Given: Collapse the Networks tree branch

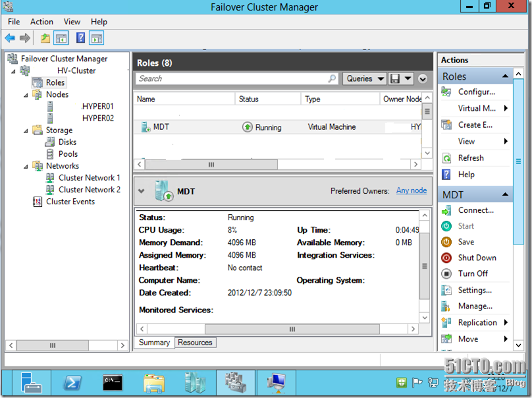Looking at the screenshot, I should [26, 167].
